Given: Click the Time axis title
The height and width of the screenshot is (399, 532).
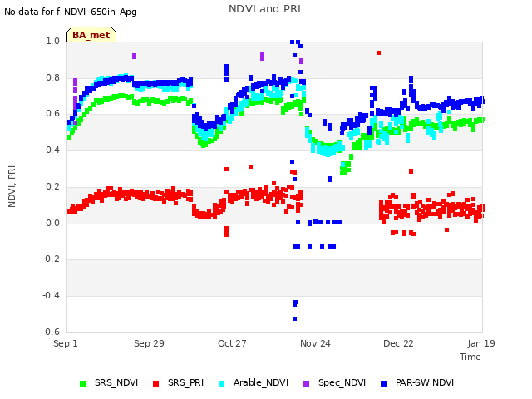Looking at the screenshot, I should (470, 357).
